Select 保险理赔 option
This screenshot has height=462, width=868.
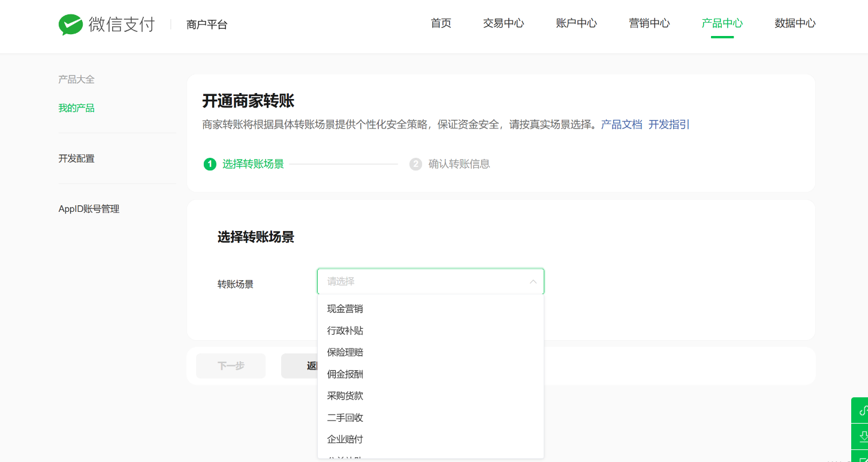345,352
